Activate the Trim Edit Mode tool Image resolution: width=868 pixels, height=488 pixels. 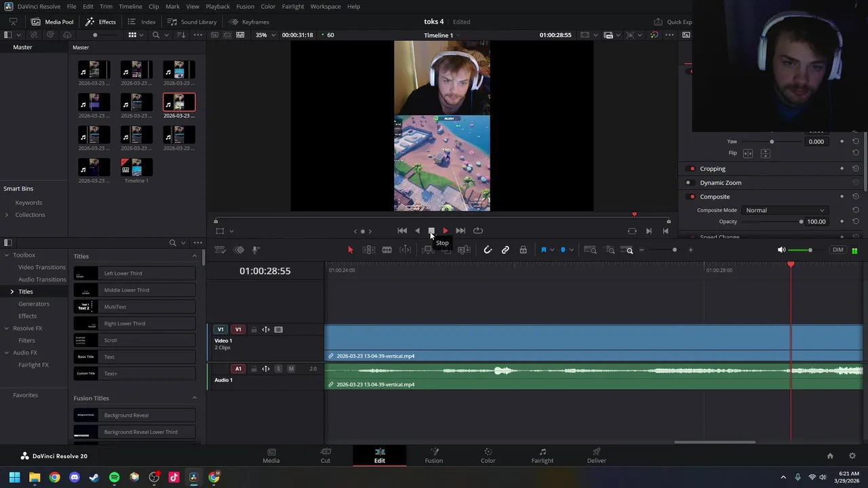coord(369,250)
